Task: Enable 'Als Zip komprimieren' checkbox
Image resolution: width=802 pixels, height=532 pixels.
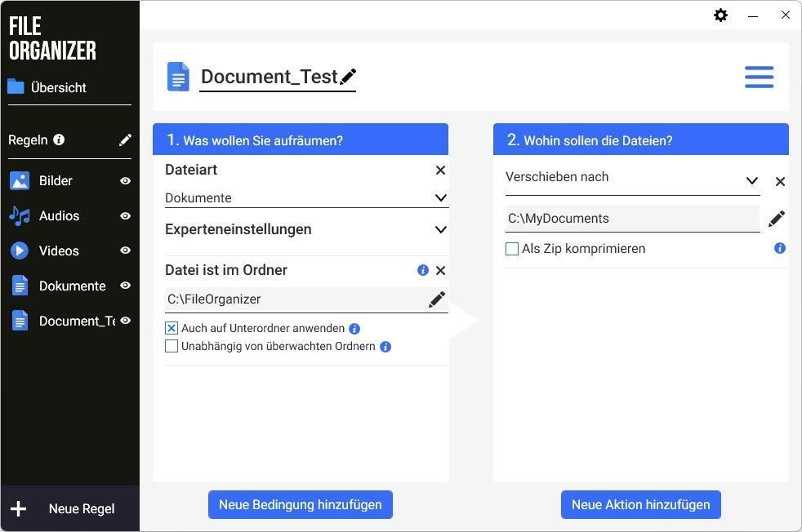Action: pos(512,249)
